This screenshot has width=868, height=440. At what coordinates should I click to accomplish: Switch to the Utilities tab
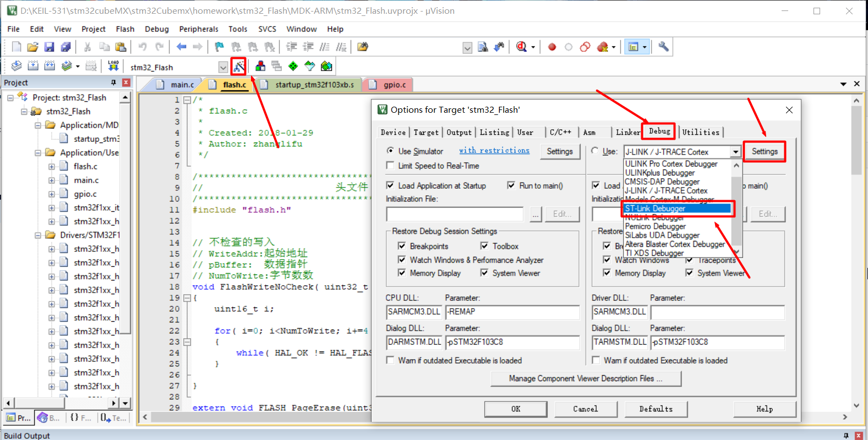(701, 133)
